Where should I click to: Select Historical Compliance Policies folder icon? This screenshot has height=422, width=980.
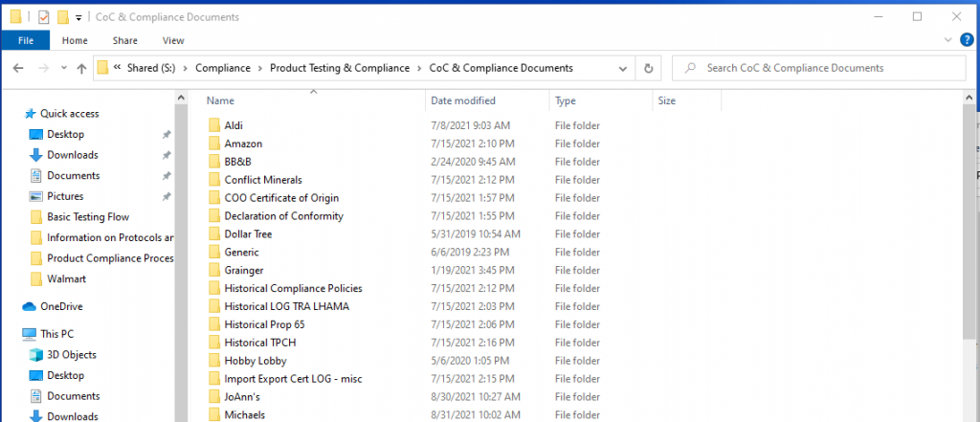pos(214,289)
